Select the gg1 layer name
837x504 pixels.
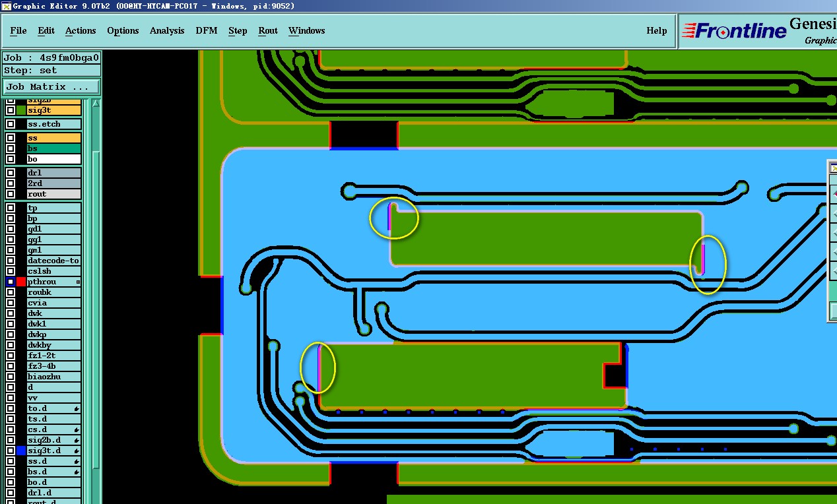coord(53,239)
